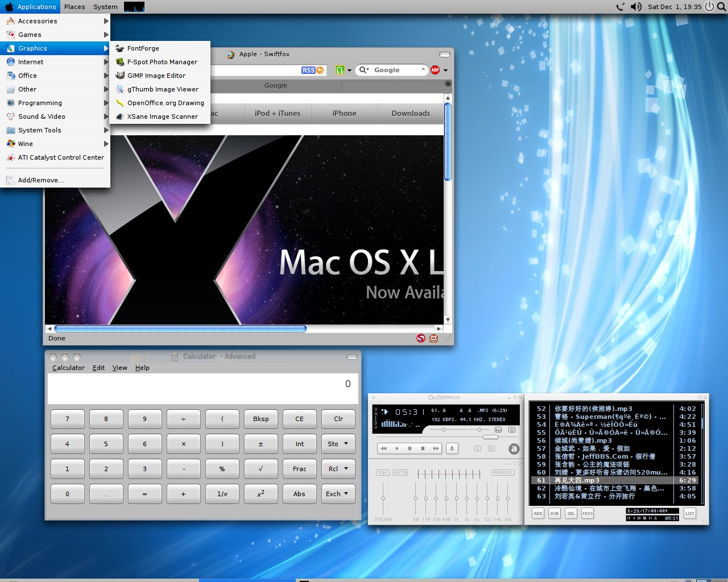Open the Adblock Plus dropdown arrow
The width and height of the screenshot is (728, 582).
click(x=445, y=70)
